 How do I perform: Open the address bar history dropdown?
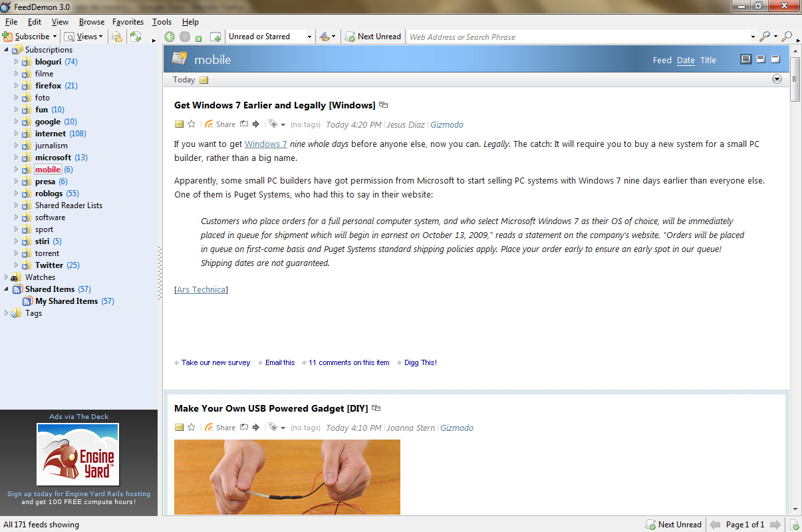tap(753, 37)
